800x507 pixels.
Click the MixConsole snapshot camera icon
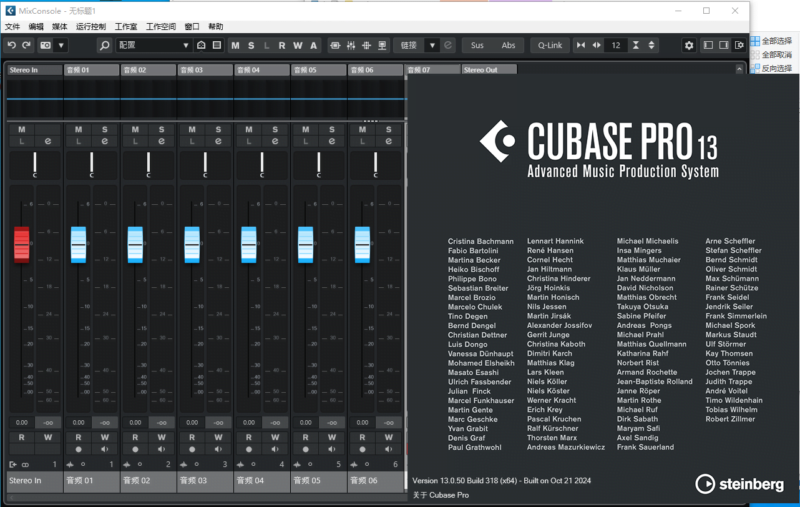(45, 45)
